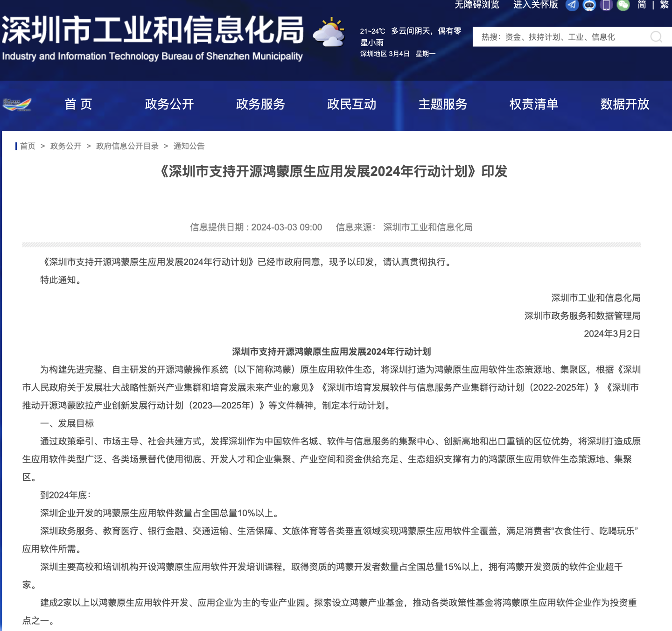Open the 政务公开 navigation menu
This screenshot has height=631, width=672.
click(x=169, y=105)
